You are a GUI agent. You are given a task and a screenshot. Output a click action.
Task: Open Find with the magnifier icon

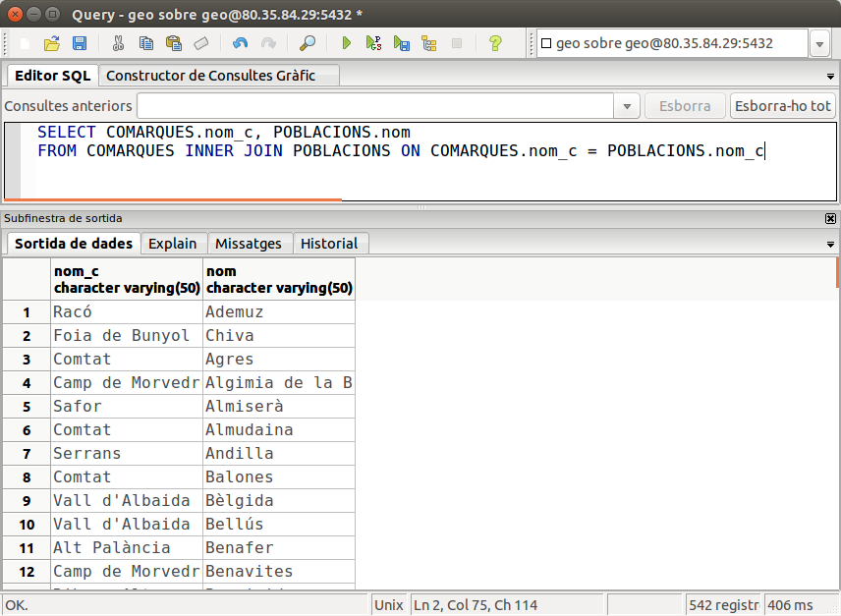pos(308,43)
